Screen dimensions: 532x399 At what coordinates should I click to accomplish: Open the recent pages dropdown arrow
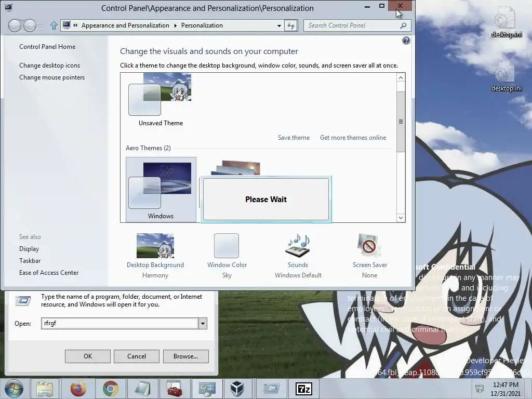point(41,25)
